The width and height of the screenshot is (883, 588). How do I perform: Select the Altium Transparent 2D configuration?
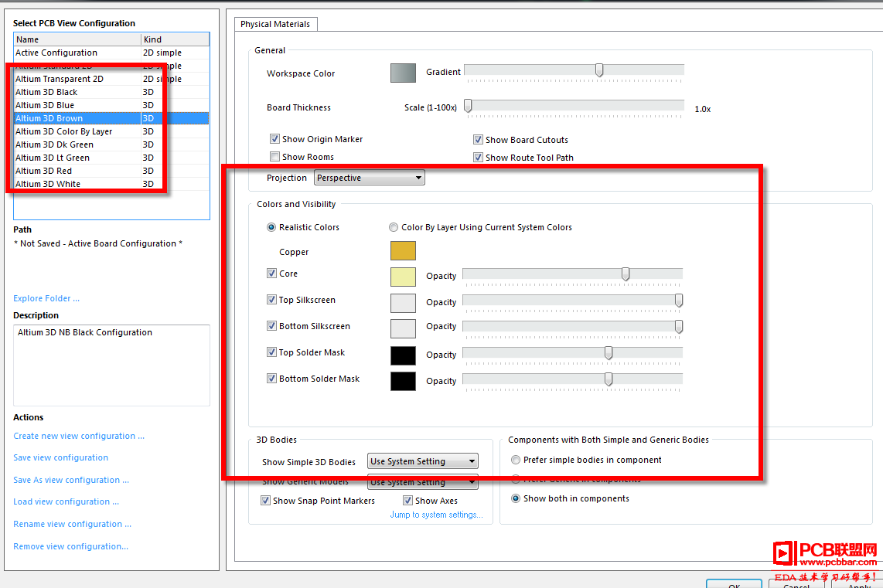point(111,79)
